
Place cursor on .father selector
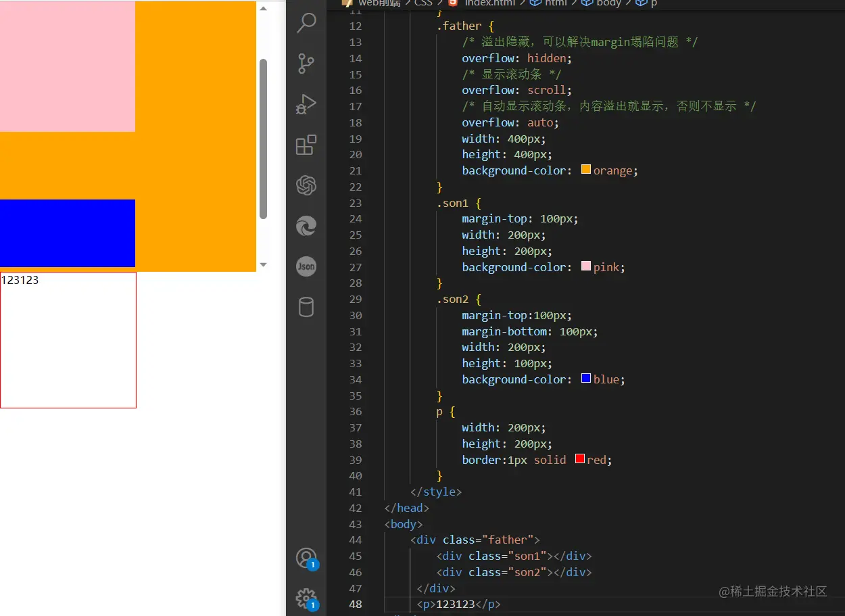click(459, 26)
